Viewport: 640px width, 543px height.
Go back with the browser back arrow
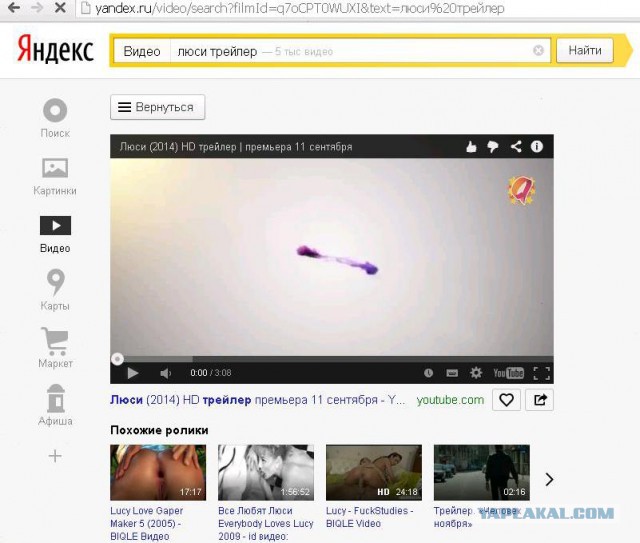[x=14, y=7]
